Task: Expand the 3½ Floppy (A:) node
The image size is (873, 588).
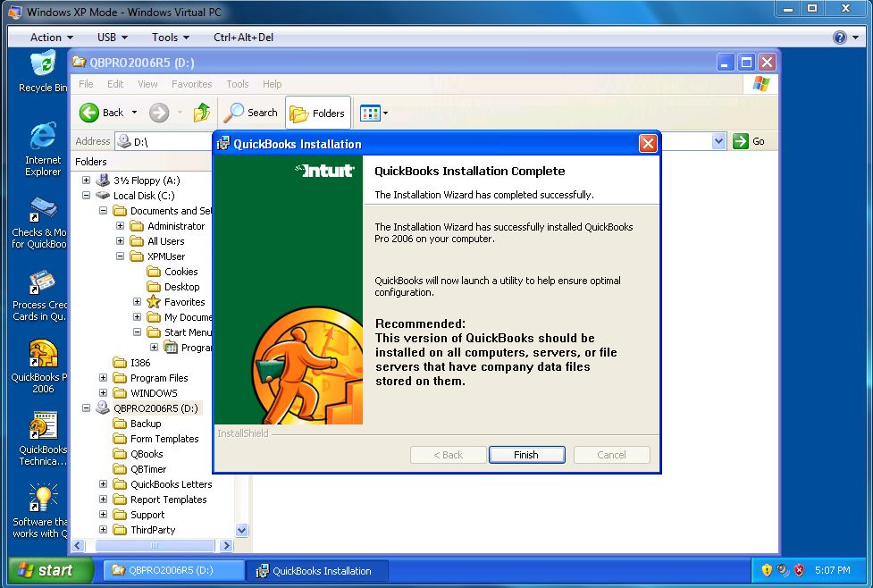Action: (x=86, y=180)
